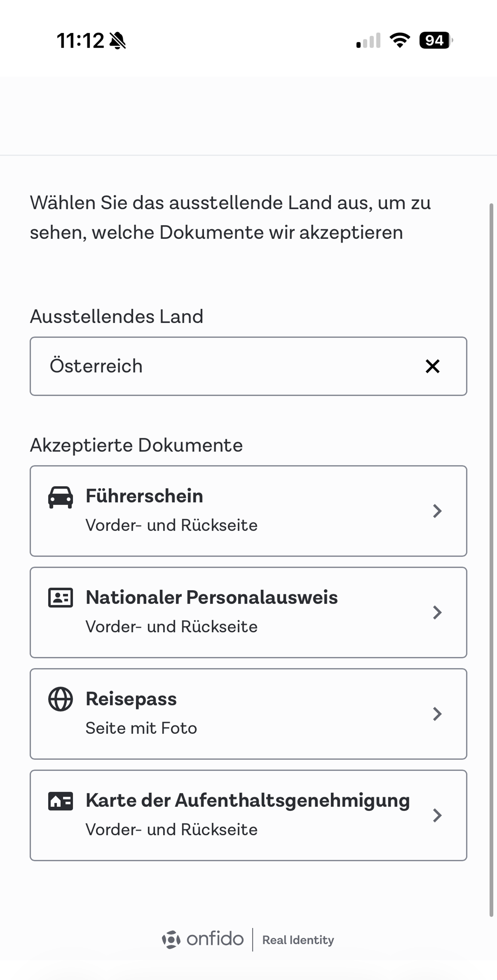Clear the Österreich country selection

[433, 366]
